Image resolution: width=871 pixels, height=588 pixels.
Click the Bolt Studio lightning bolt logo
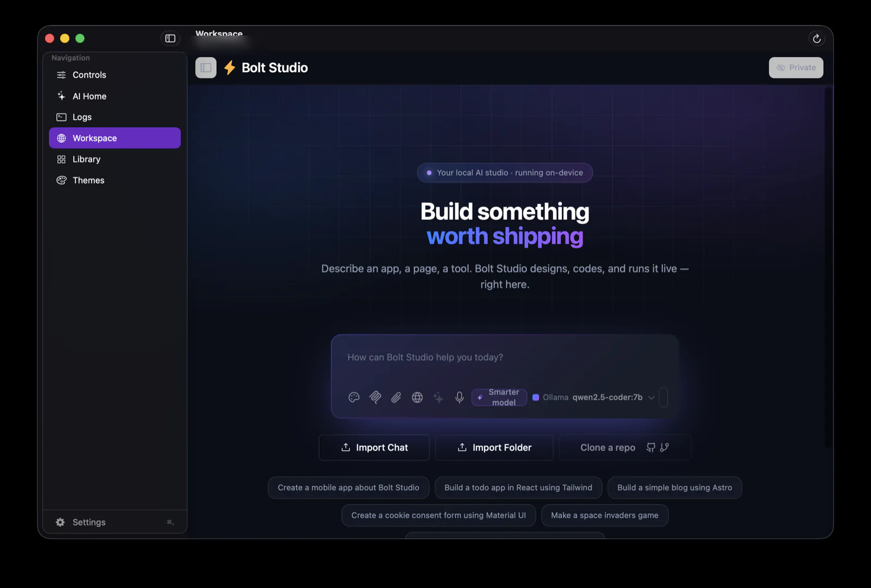tap(230, 67)
